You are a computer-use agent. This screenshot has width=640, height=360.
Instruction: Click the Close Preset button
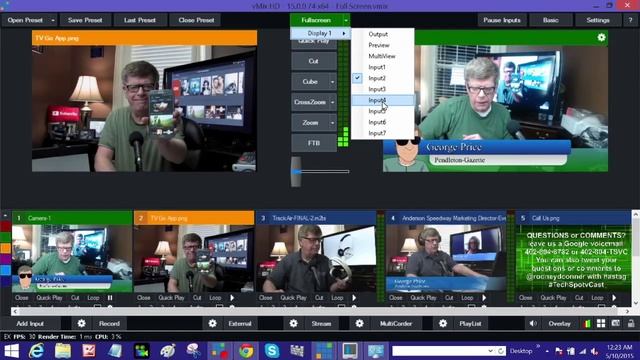[x=196, y=20]
